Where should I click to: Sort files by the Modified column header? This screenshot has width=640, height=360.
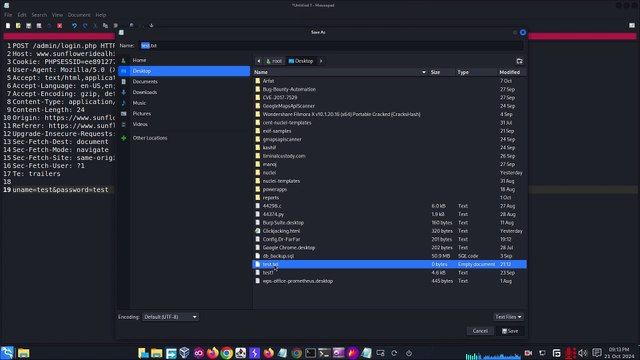point(512,72)
